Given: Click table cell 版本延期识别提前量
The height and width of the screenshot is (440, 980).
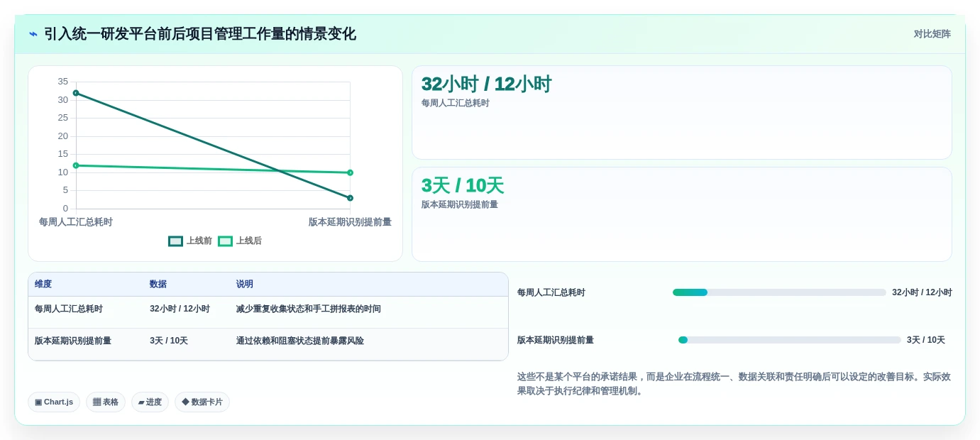Looking at the screenshot, I should click(73, 341).
